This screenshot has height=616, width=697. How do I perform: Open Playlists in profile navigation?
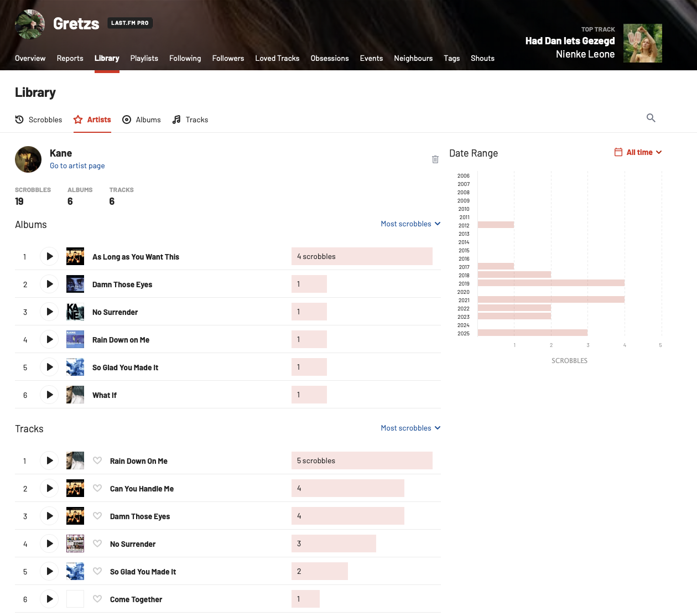click(x=144, y=58)
